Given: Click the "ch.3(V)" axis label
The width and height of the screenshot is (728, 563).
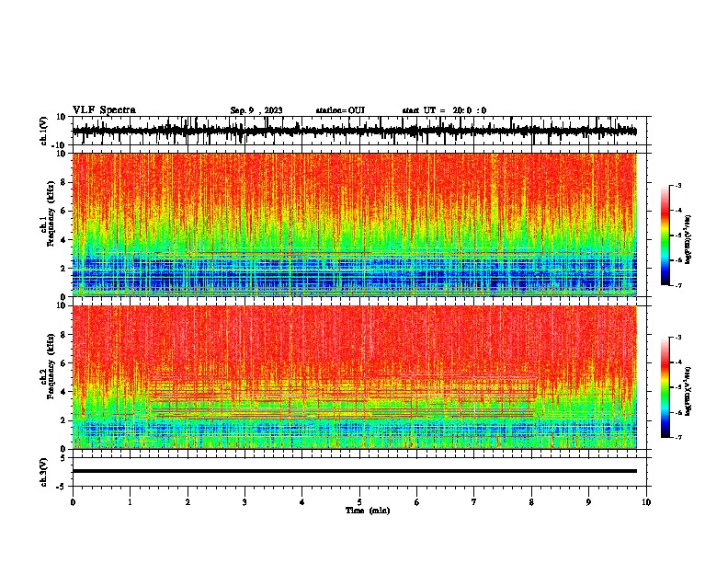Looking at the screenshot, I should [x=44, y=472].
